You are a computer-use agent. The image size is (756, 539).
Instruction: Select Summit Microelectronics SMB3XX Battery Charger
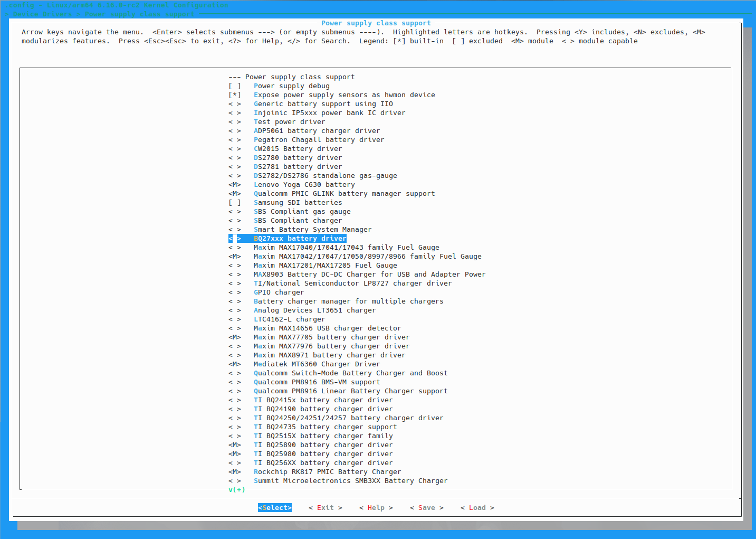(x=350, y=481)
